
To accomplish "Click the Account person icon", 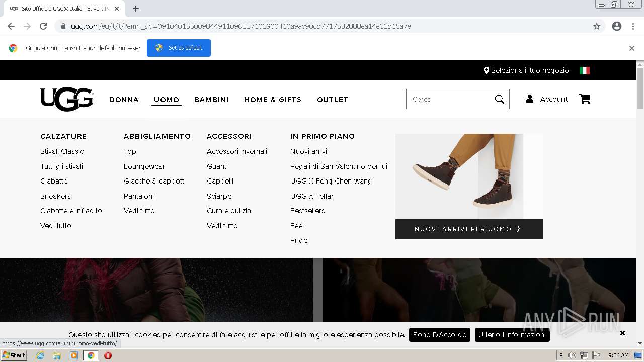I will click(x=530, y=99).
